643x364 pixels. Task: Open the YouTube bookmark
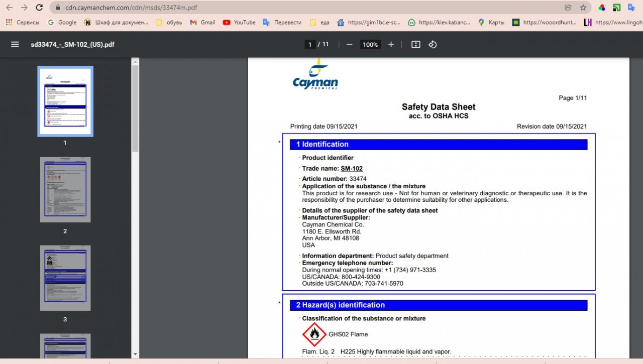pos(239,23)
